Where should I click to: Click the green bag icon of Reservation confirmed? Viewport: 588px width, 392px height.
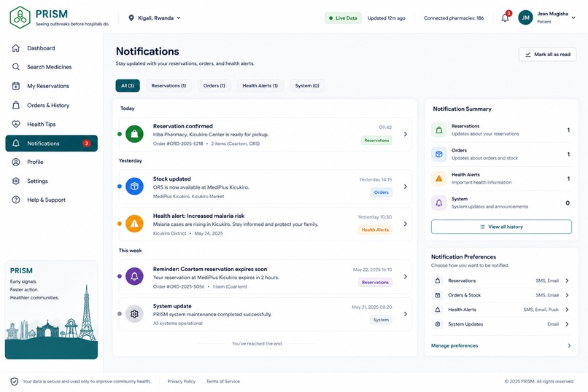pos(134,134)
